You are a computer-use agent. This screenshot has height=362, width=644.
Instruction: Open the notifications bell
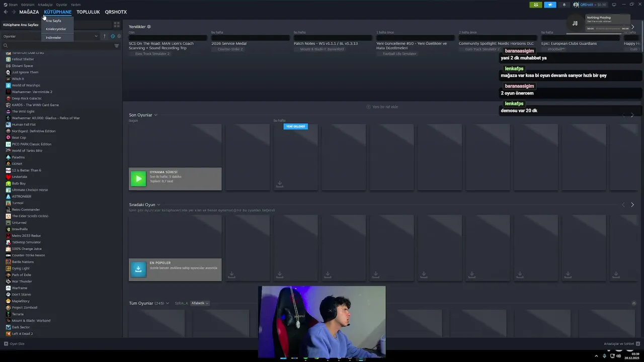pos(564,5)
